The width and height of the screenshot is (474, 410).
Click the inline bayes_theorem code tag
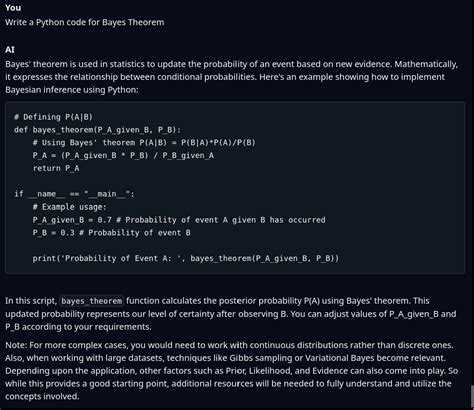(92, 301)
